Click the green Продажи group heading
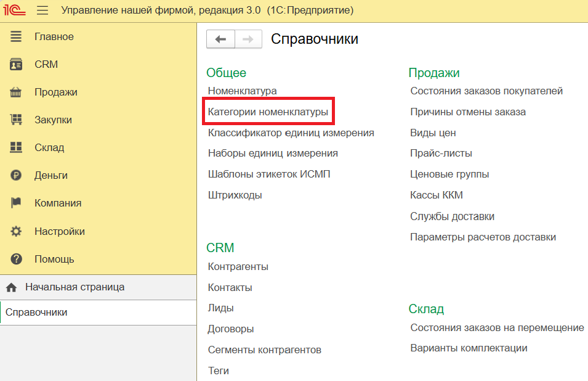Image resolution: width=588 pixels, height=381 pixels. 434,73
